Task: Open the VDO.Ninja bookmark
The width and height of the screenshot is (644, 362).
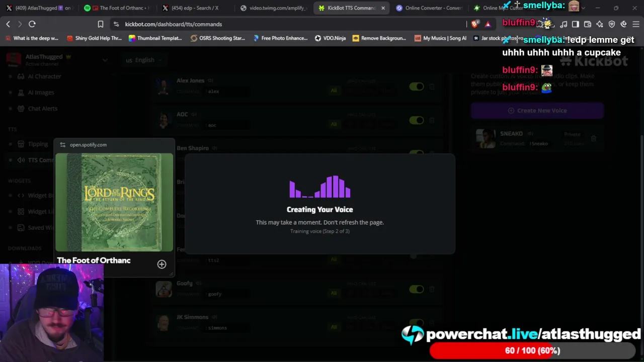Action: pos(330,38)
